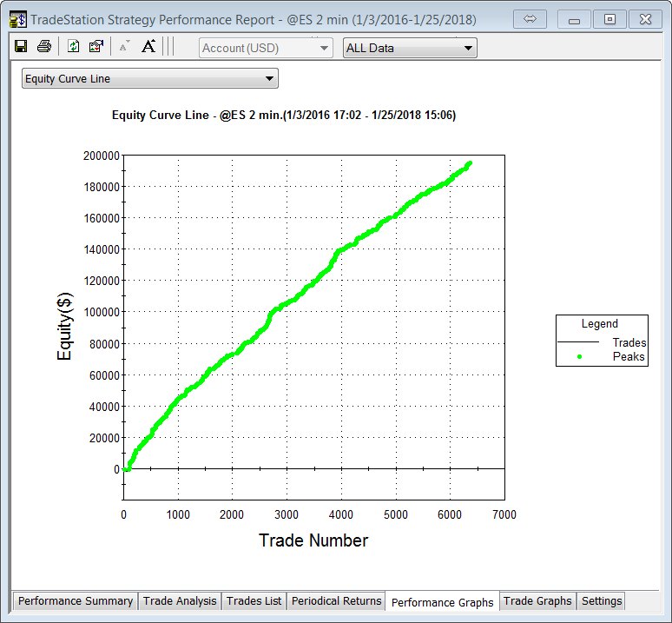
Task: Maximize the performance report window
Action: (x=610, y=19)
